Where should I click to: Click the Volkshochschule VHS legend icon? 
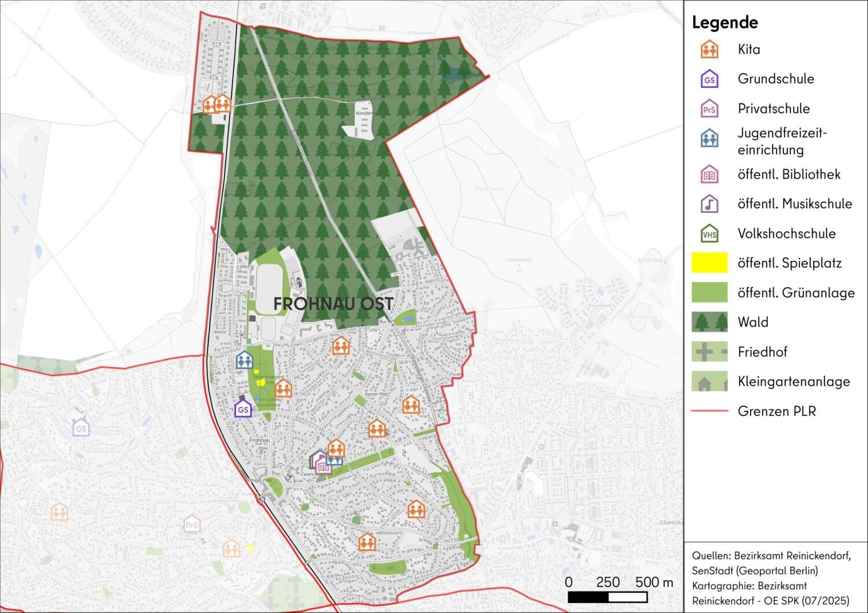pos(709,234)
